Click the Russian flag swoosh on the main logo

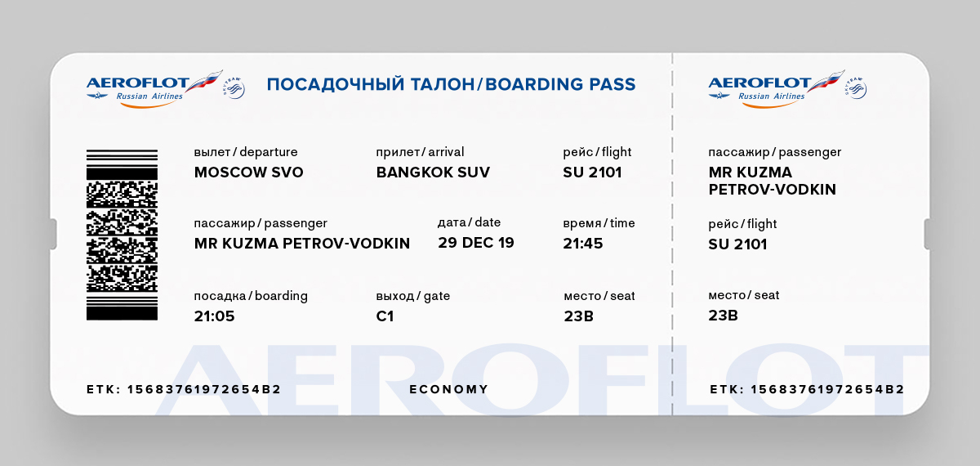pos(203,80)
